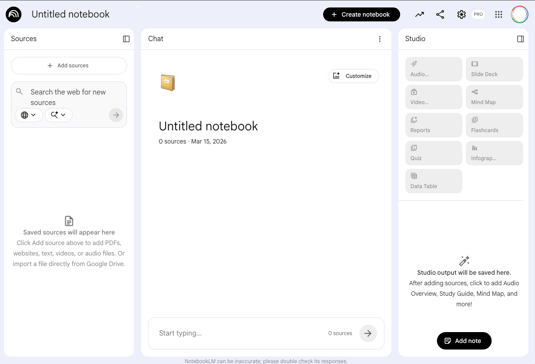This screenshot has height=364, width=535.
Task: Select the Reports tile
Action: (434, 125)
